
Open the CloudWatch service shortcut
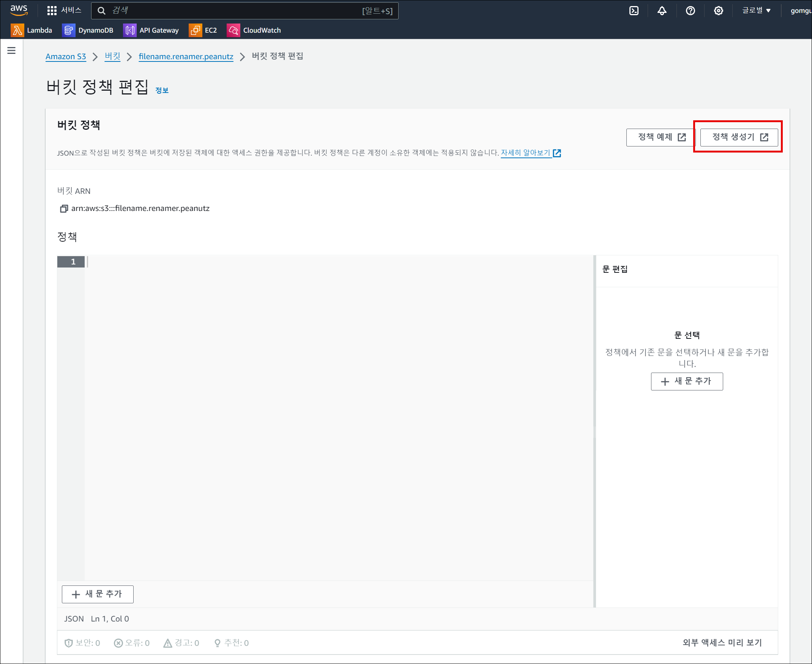254,30
